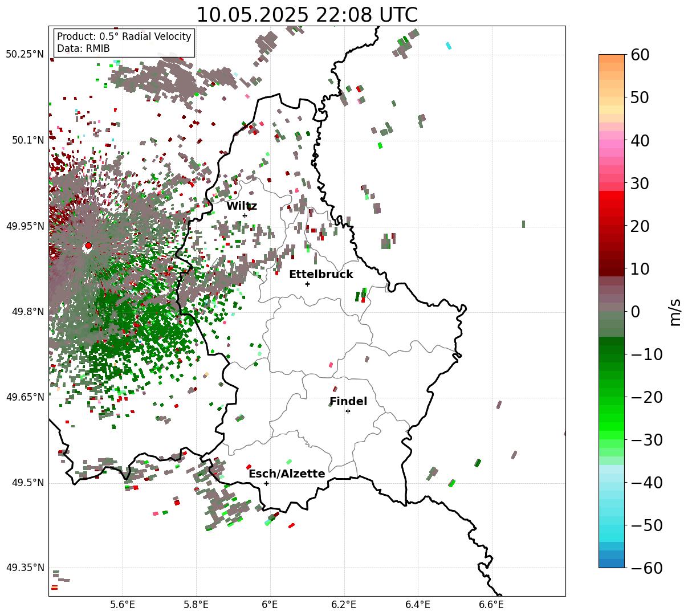The width and height of the screenshot is (688, 616).
Task: Click the 6.6°E longitude tick label
Action: tap(491, 604)
